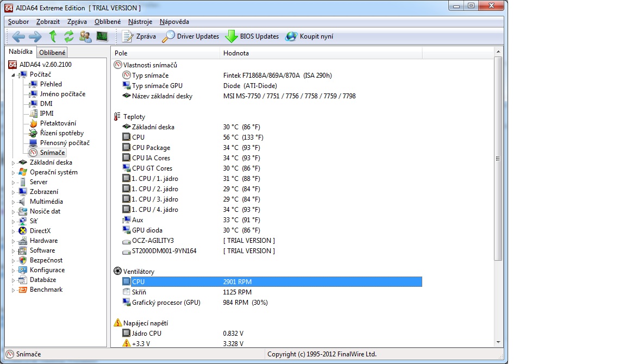Open the Zobrazit menu
The height and width of the screenshot is (364, 626).
pyautogui.click(x=48, y=22)
